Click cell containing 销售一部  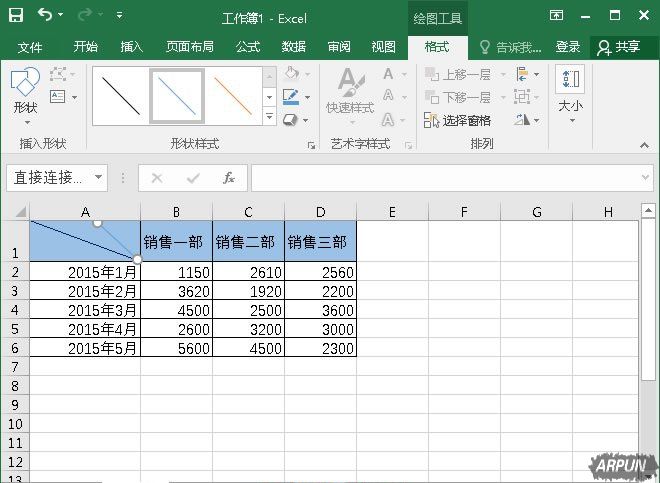click(x=176, y=241)
